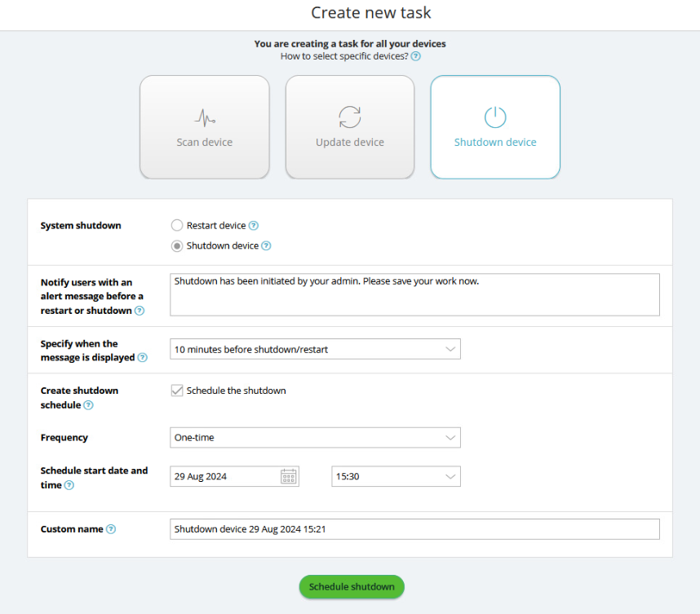
Task: Uncheck the 'Schedule the shutdown' checkbox
Action: tap(177, 391)
